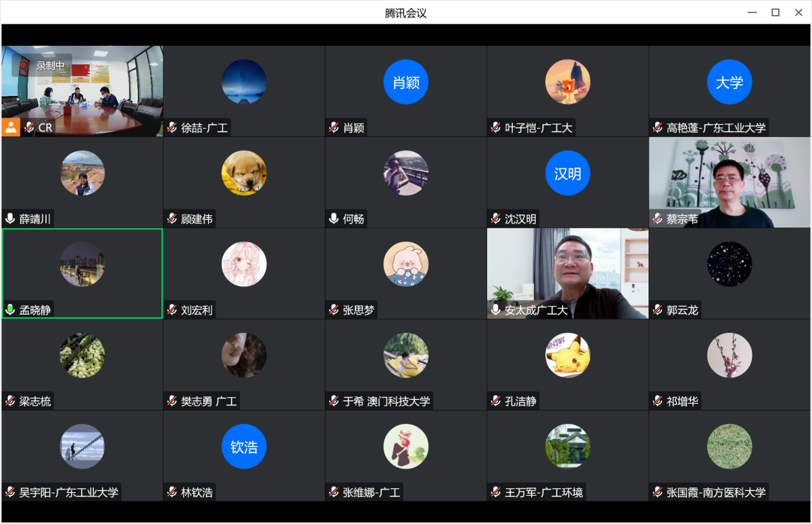The image size is (812, 524).
Task: Click the muted microphone icon beside CR
Action: (29, 128)
